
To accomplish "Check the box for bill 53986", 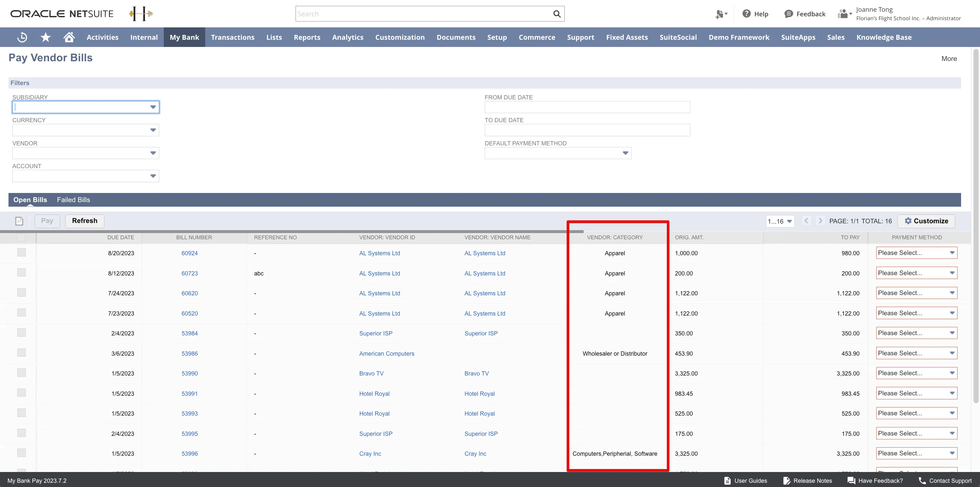I will pos(21,353).
